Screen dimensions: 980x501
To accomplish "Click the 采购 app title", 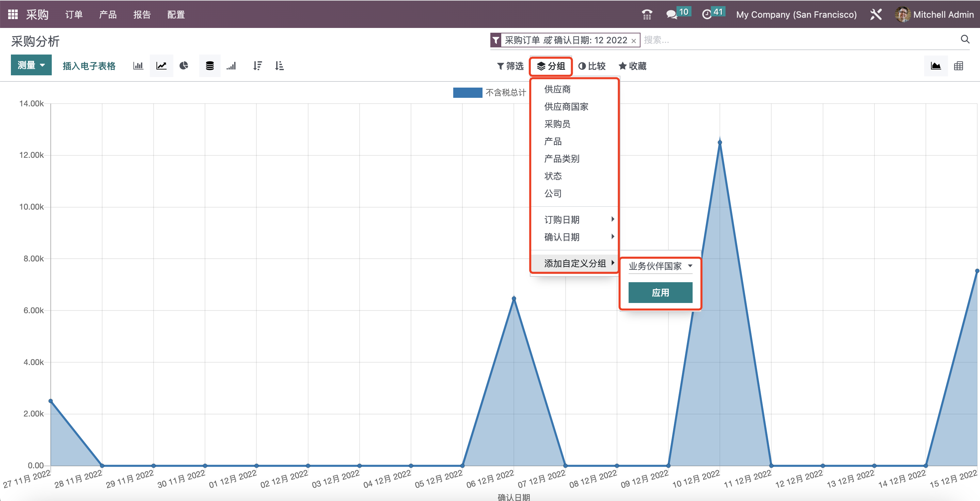I will (37, 14).
